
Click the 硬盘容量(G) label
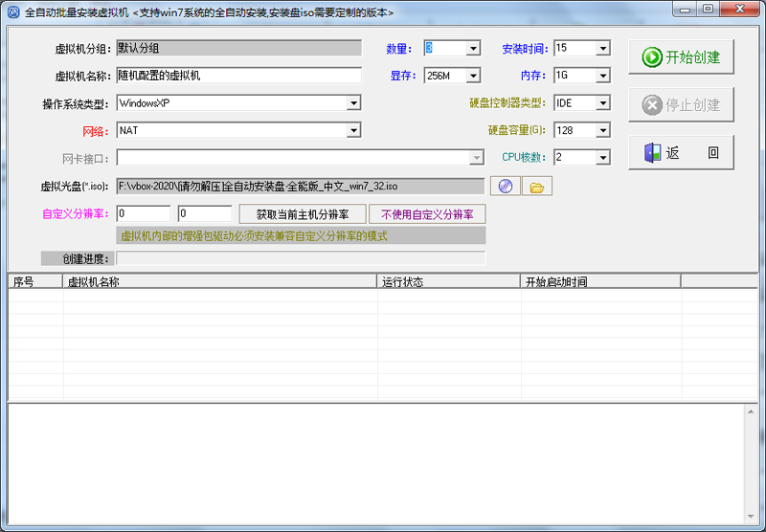[x=516, y=130]
